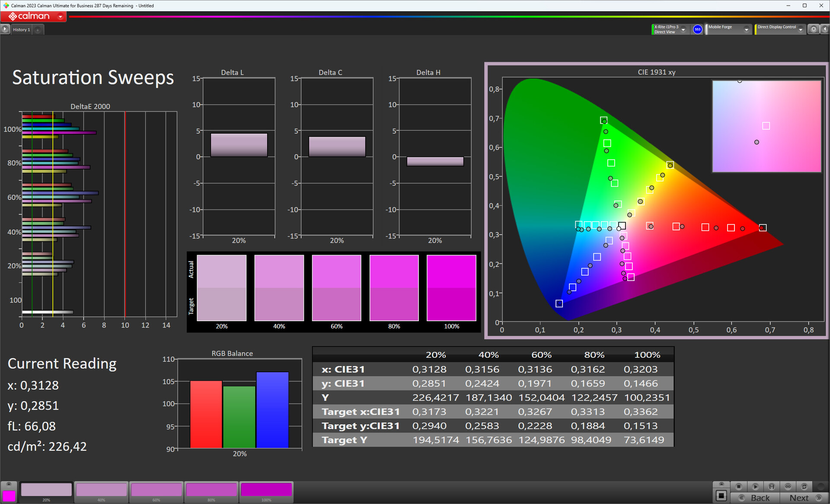Click the blue 5S3 meter status icon
Viewport: 830px width, 504px height.
[x=697, y=29]
